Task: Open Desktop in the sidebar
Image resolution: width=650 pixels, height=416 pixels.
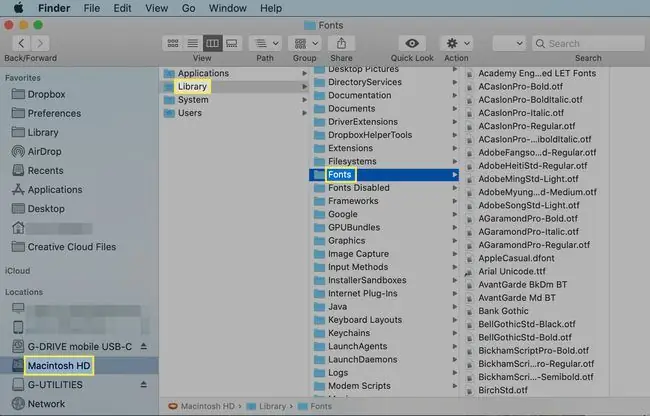Action: click(46, 209)
